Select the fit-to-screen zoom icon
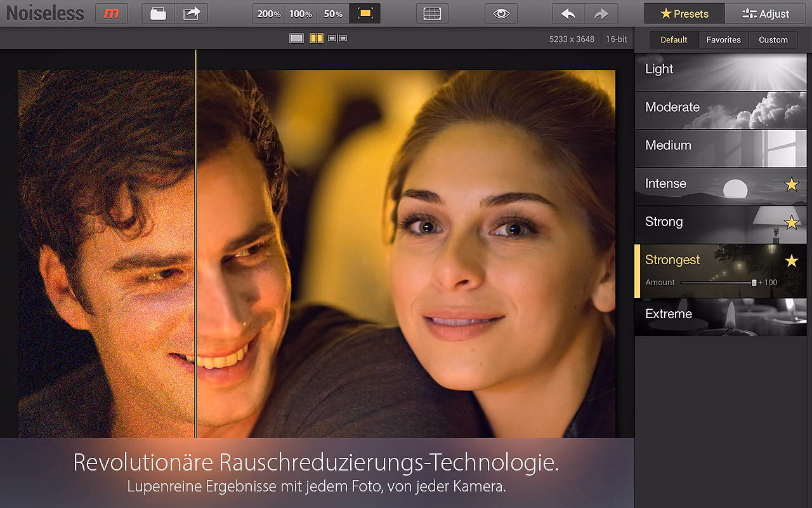Image resolution: width=812 pixels, height=508 pixels. 365,13
